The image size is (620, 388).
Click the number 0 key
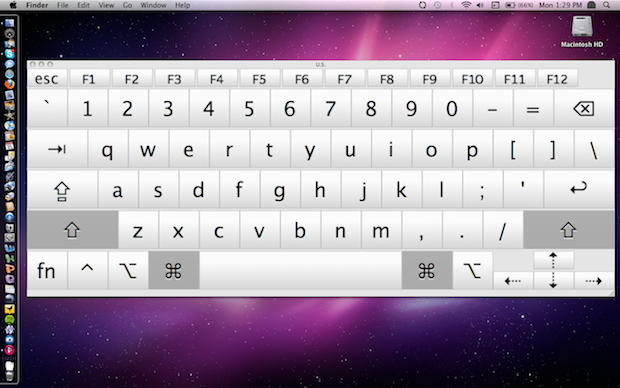(452, 108)
